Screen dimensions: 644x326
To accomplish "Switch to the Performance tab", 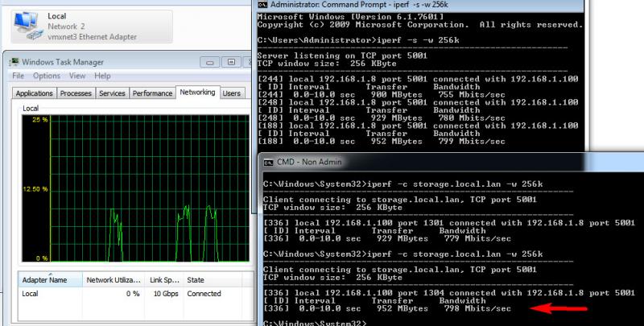I will tap(152, 93).
